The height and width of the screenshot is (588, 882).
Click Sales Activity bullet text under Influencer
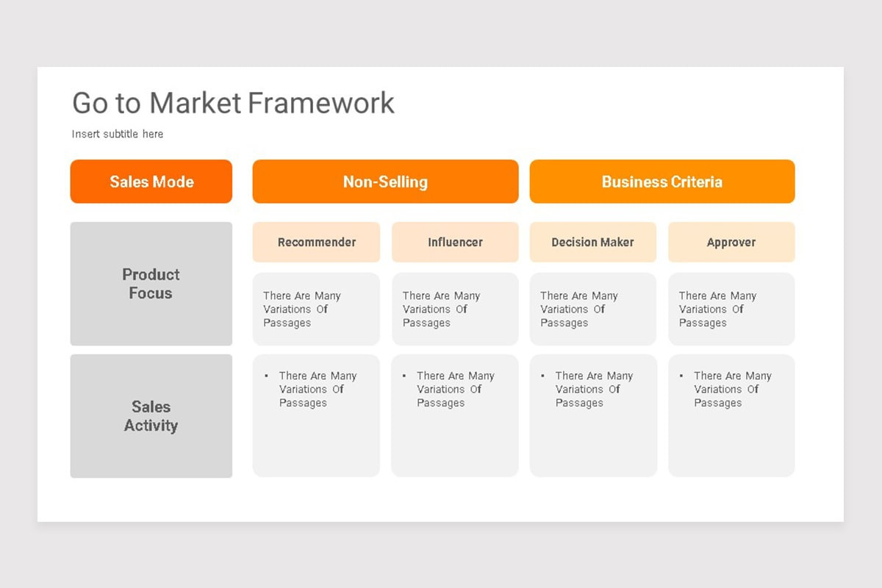[x=456, y=390]
